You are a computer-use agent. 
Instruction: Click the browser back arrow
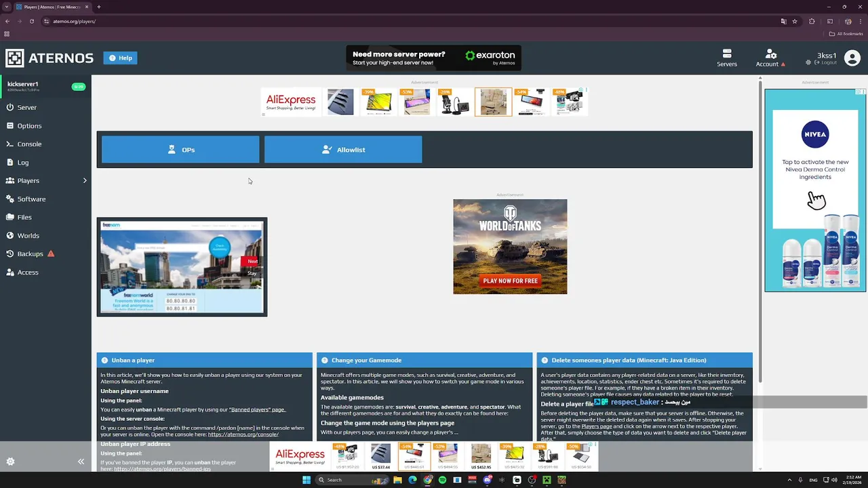(7, 21)
